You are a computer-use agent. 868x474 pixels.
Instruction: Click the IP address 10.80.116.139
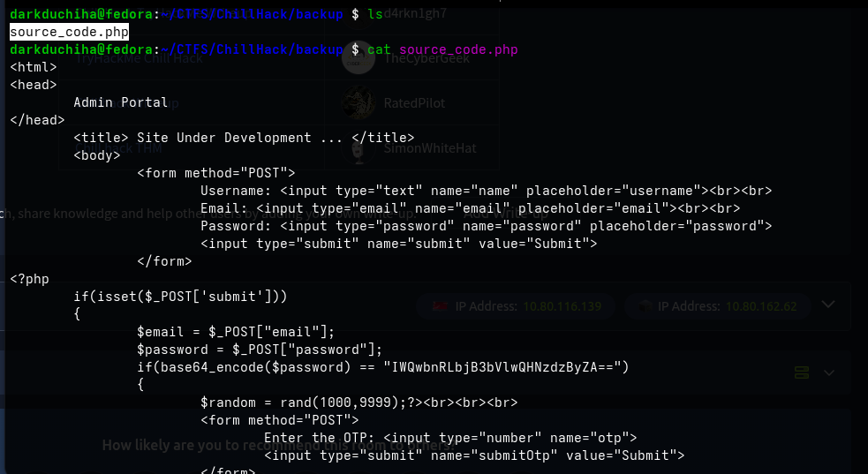point(562,306)
